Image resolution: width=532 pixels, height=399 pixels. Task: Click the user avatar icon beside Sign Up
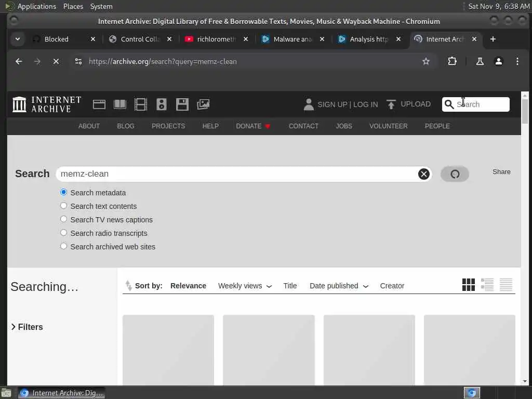pos(309,104)
